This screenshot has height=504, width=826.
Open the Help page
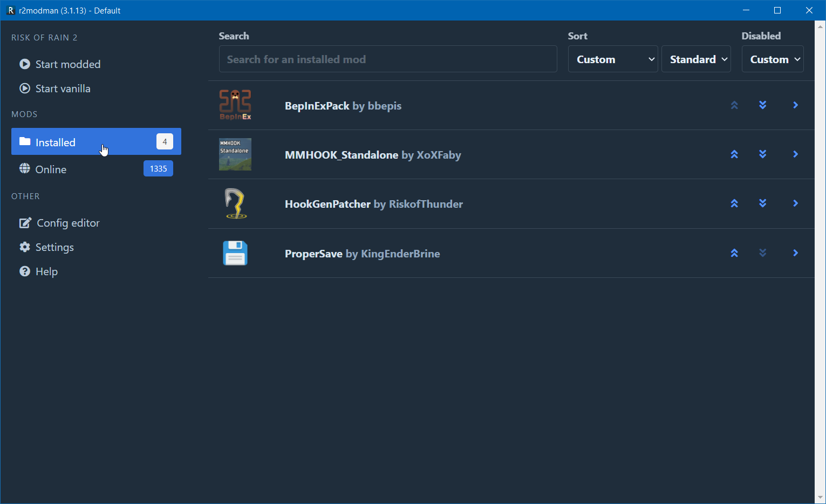pos(96,271)
